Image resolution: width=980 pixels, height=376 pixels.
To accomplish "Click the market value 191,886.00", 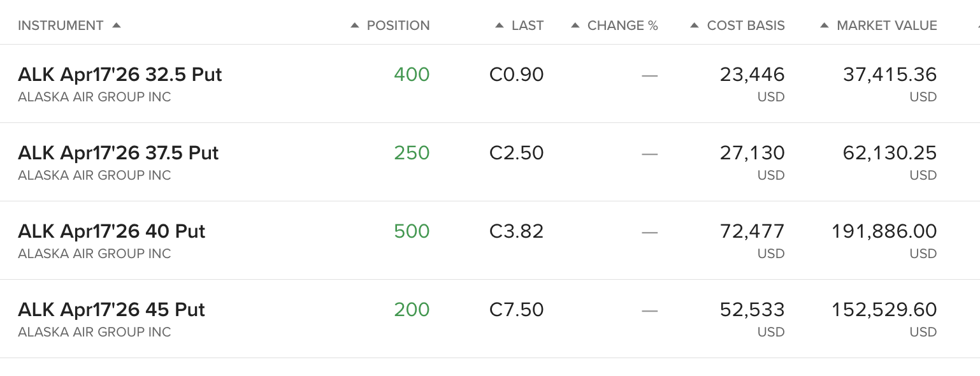I will click(x=884, y=231).
